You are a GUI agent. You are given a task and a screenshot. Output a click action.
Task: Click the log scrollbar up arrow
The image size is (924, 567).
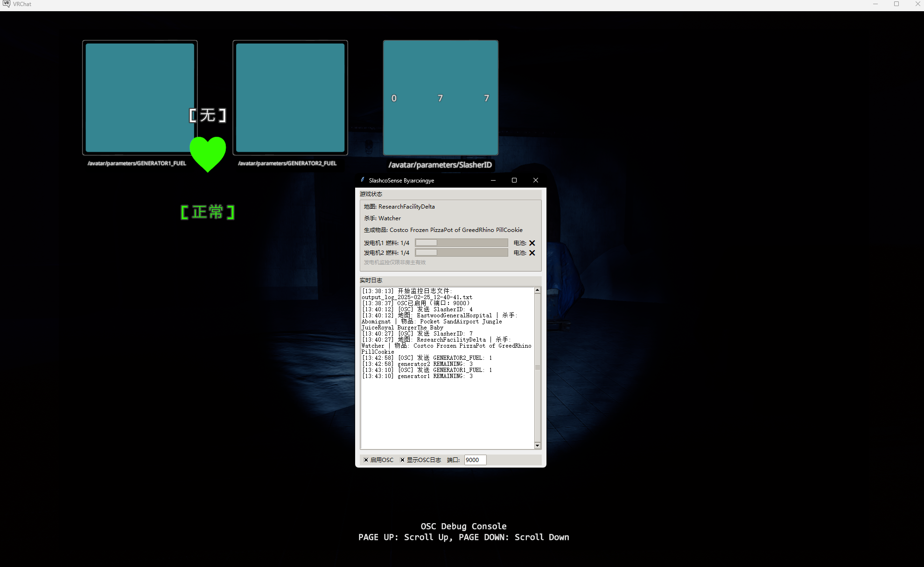[x=537, y=290]
